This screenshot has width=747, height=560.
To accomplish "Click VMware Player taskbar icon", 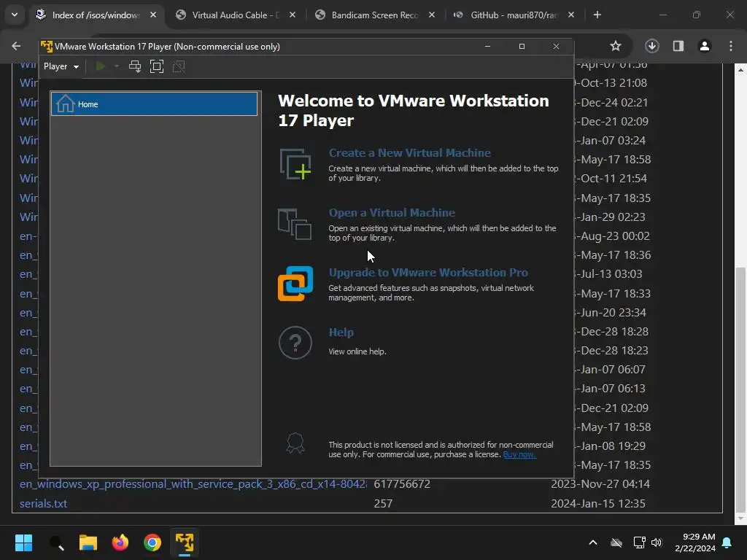I will [x=185, y=542].
